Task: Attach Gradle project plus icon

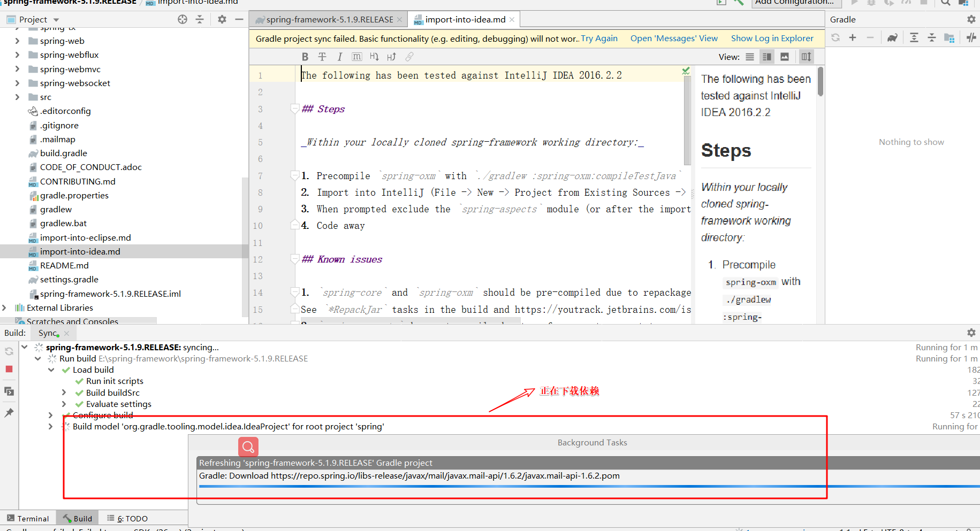Action: point(853,37)
